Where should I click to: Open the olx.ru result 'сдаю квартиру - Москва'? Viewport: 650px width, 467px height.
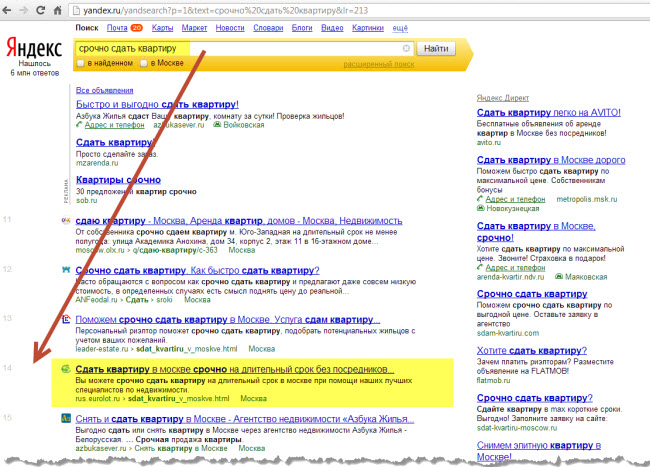tap(239, 220)
